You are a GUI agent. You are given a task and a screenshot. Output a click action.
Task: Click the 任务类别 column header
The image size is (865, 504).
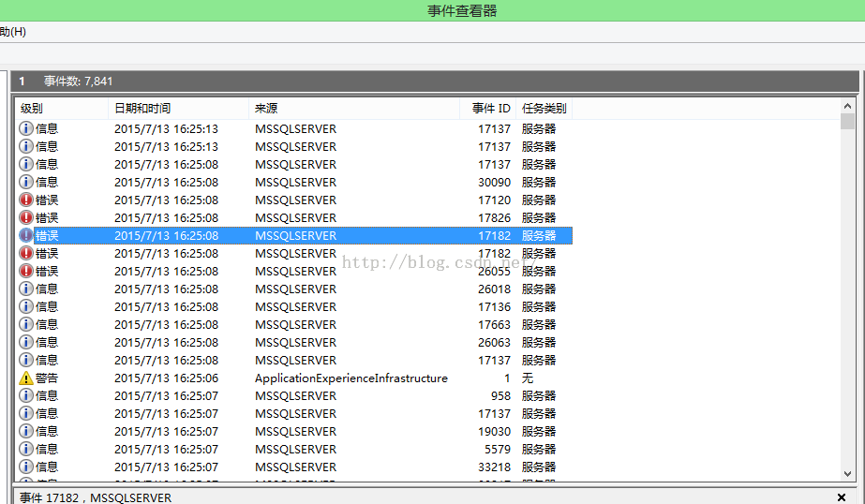544,109
